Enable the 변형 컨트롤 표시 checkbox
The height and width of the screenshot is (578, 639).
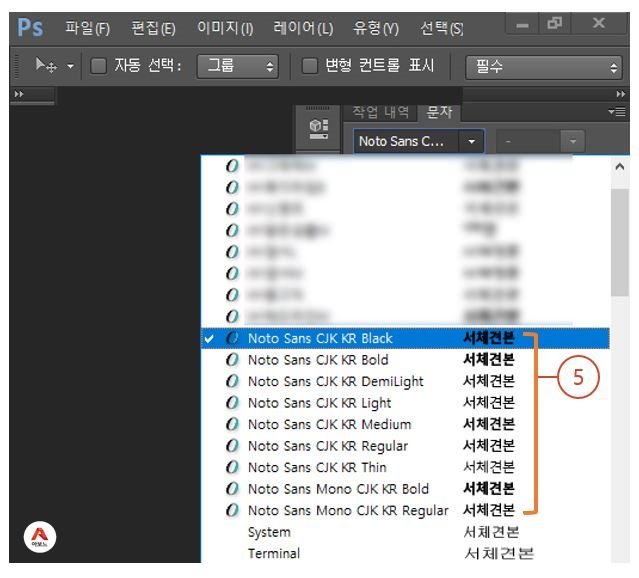[x=309, y=66]
